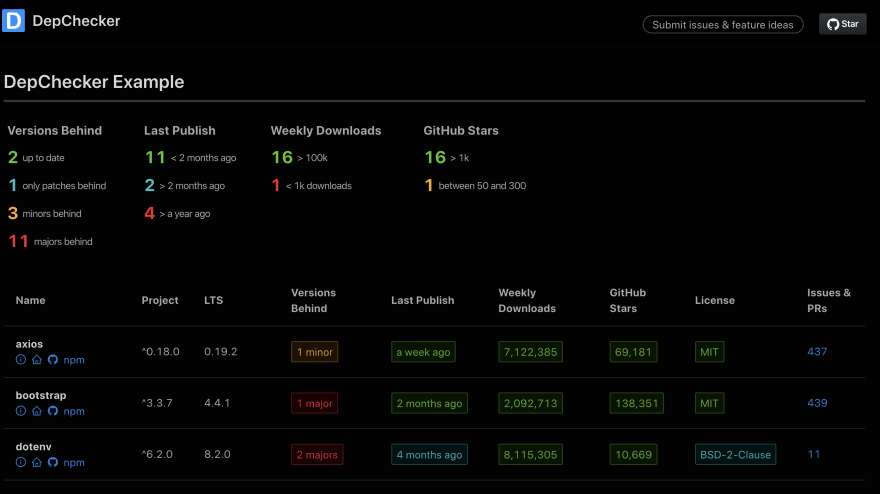The image size is (880, 494).
Task: Click the 69,181 GitHub stars value
Action: click(633, 352)
